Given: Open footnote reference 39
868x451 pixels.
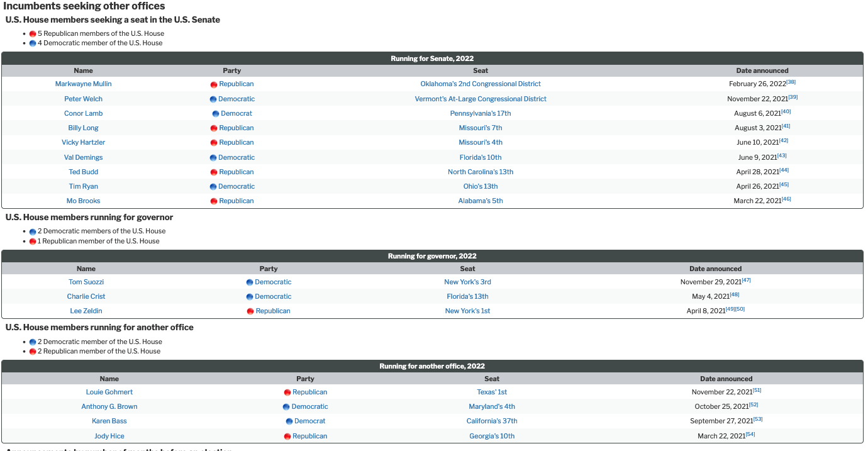Looking at the screenshot, I should coord(793,97).
